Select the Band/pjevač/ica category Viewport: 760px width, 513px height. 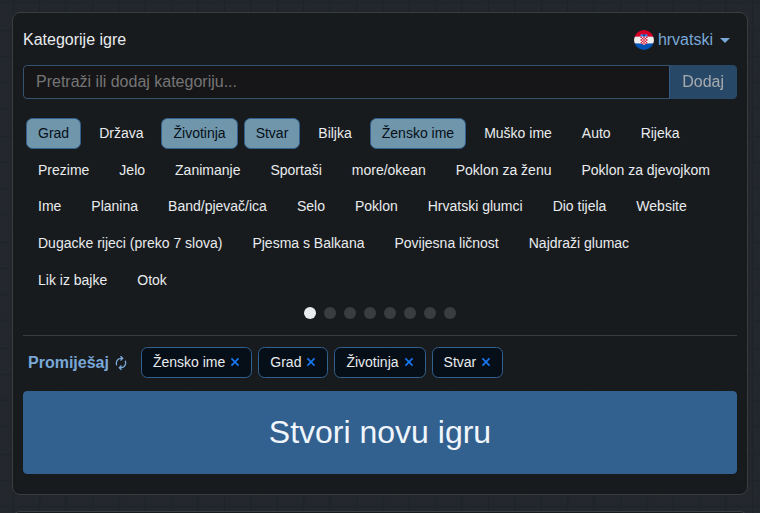click(x=217, y=207)
